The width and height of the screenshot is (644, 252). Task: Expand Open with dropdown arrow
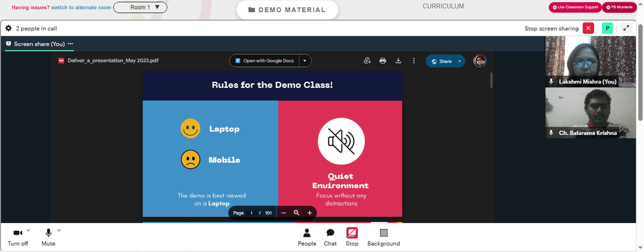pos(305,60)
